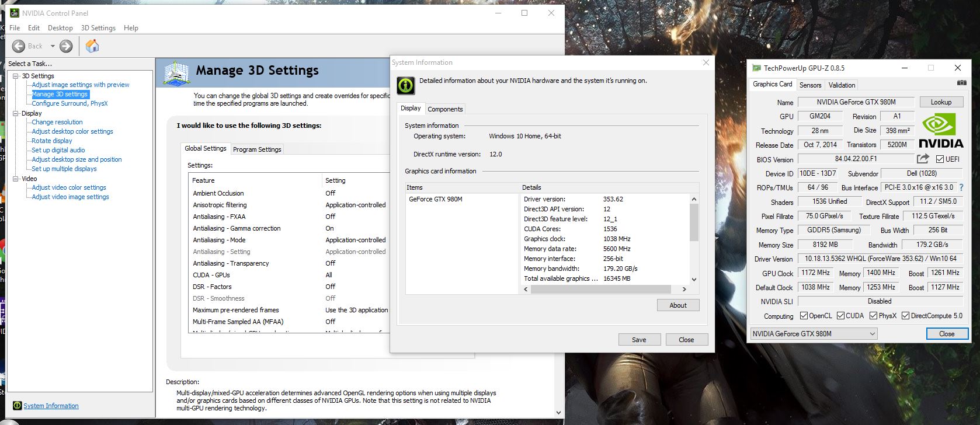This screenshot has height=425, width=980.
Task: Click the Bus Interface question mark icon
Action: (x=961, y=187)
